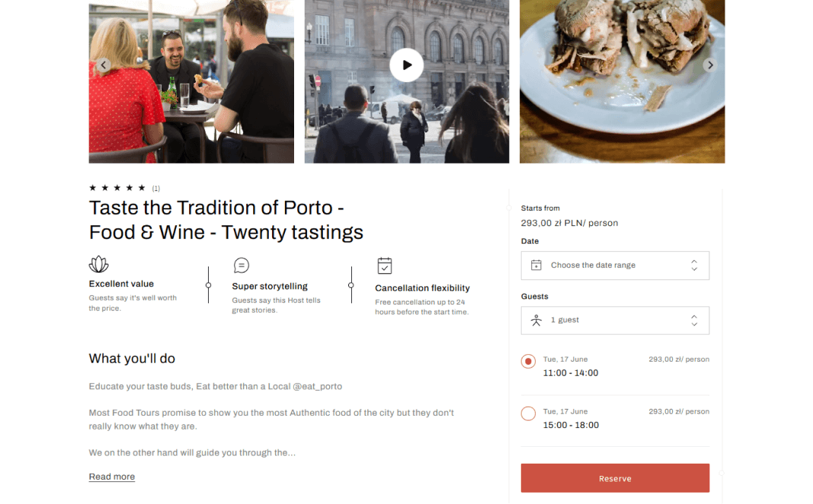Click the person icon in guests field

536,321
